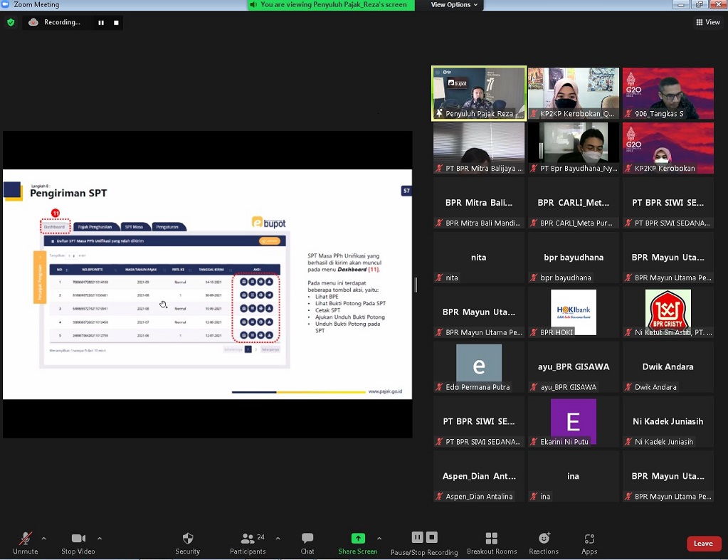Open the View layout menu

[707, 23]
